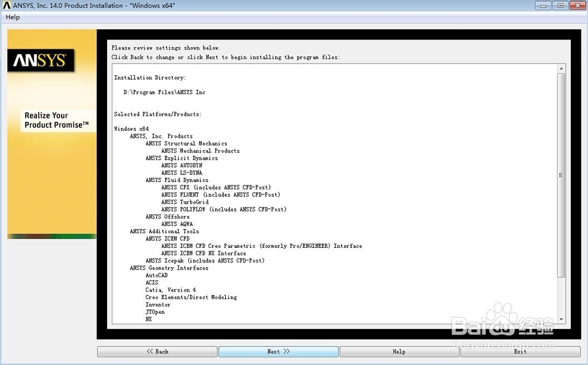Click the 'ACIS' line
588x365 pixels.
(x=152, y=283)
